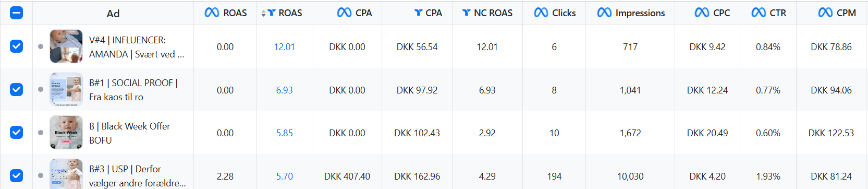Click status dot of B#3 USP ad

(41, 175)
